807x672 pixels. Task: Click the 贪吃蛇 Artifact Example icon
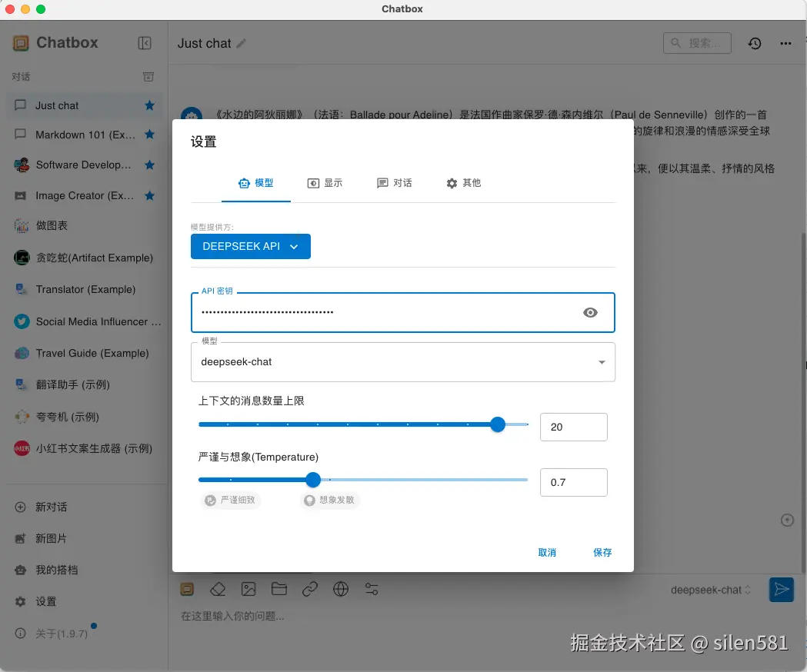pyautogui.click(x=22, y=258)
